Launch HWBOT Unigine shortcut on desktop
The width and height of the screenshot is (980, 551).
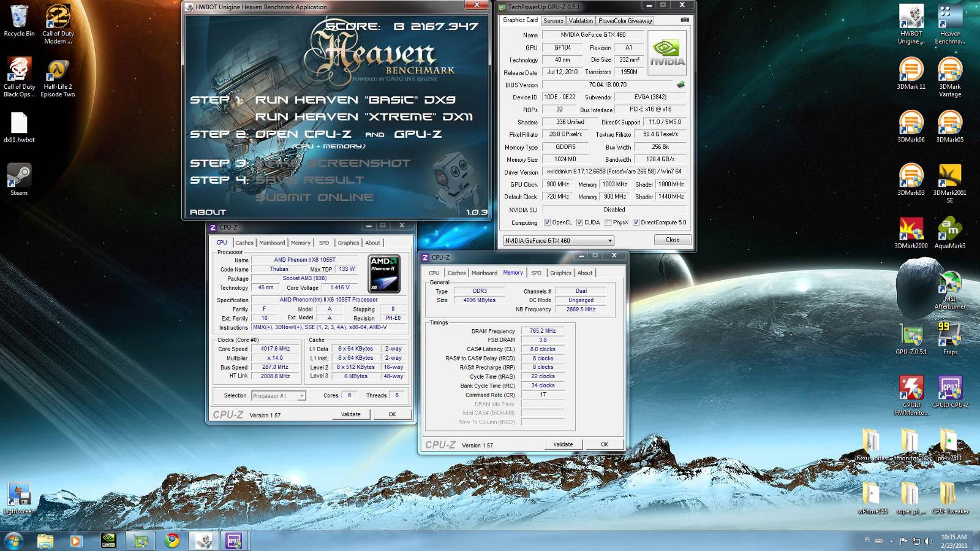tap(911, 25)
